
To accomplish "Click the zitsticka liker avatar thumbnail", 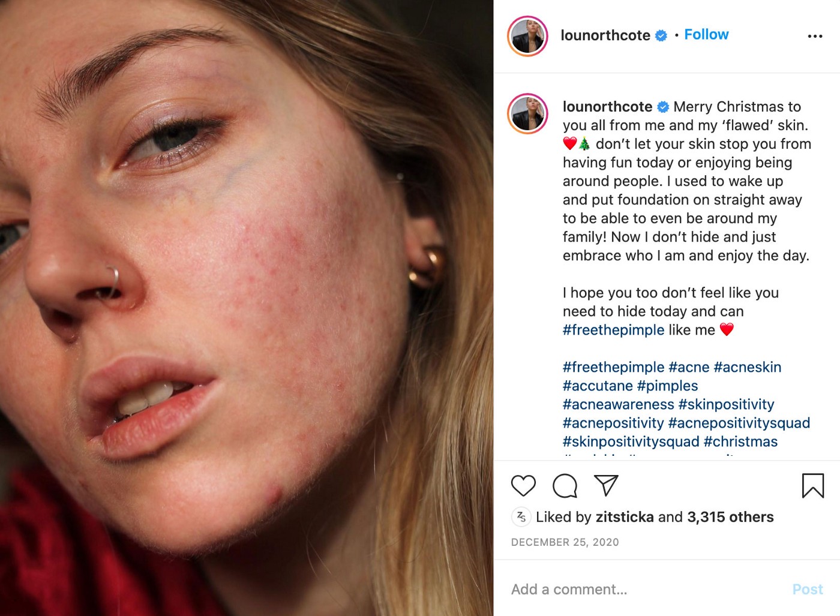I will pos(522,516).
